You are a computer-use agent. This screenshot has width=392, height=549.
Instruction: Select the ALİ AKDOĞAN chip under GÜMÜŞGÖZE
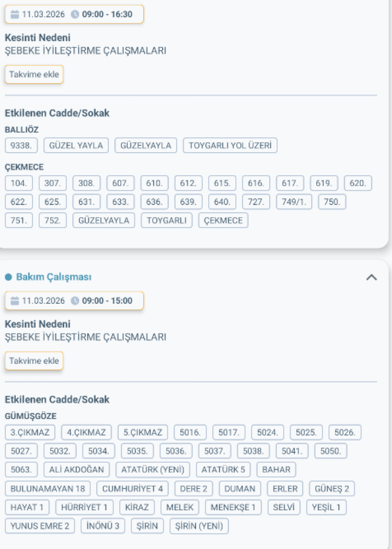pos(76,470)
